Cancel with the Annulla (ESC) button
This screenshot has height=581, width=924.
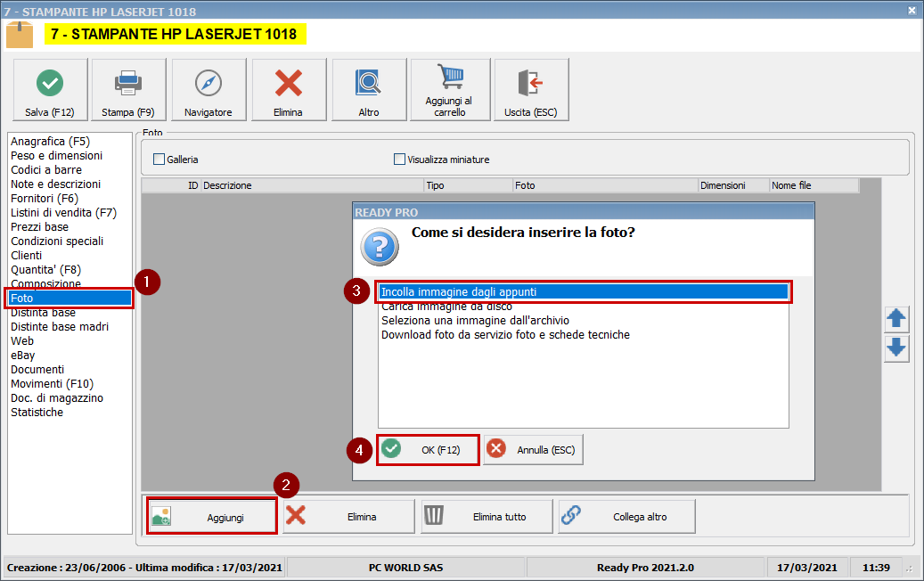click(534, 450)
